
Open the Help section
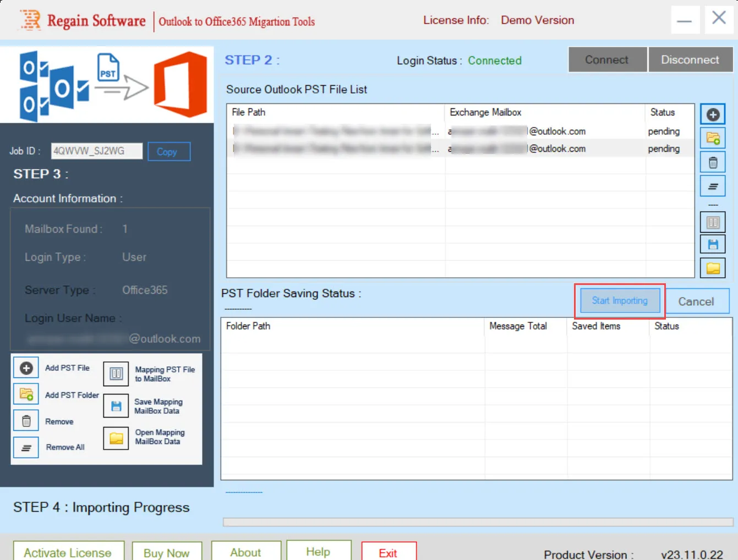pyautogui.click(x=319, y=551)
